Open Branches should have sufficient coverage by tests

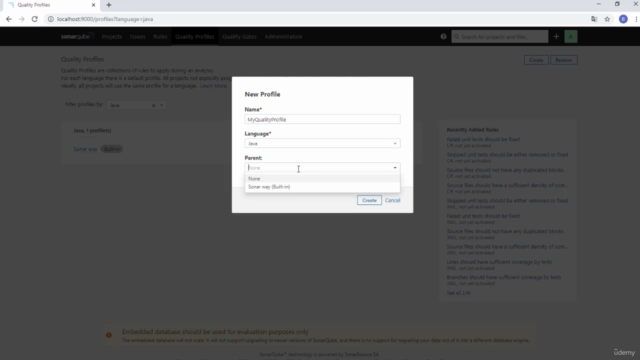[504, 277]
